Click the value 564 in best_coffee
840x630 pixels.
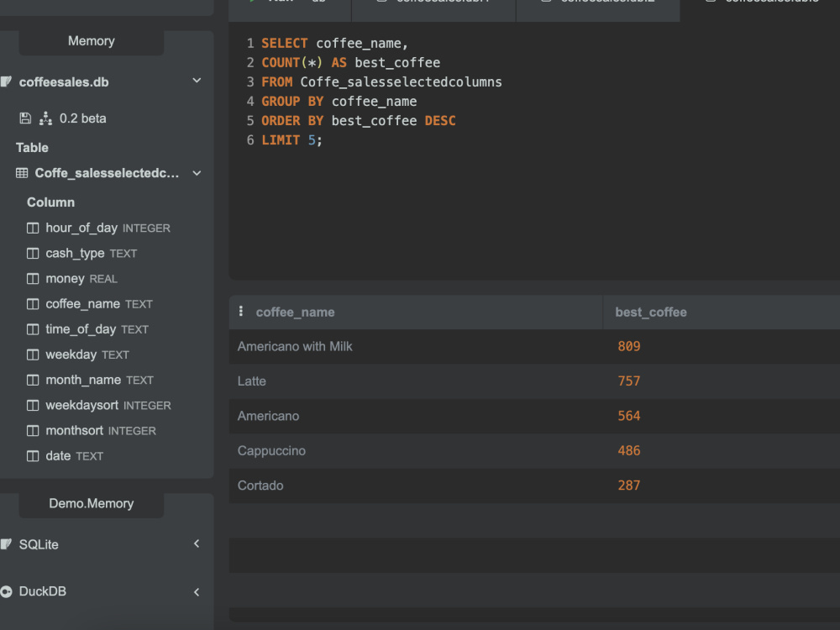tap(629, 417)
